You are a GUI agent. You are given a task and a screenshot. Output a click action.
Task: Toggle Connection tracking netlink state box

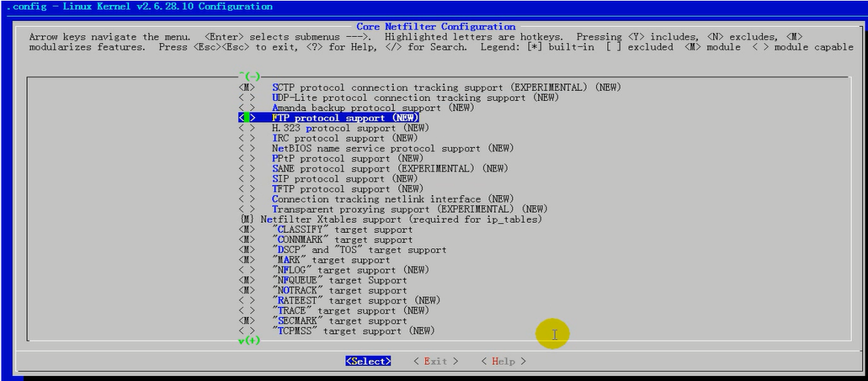point(247,199)
